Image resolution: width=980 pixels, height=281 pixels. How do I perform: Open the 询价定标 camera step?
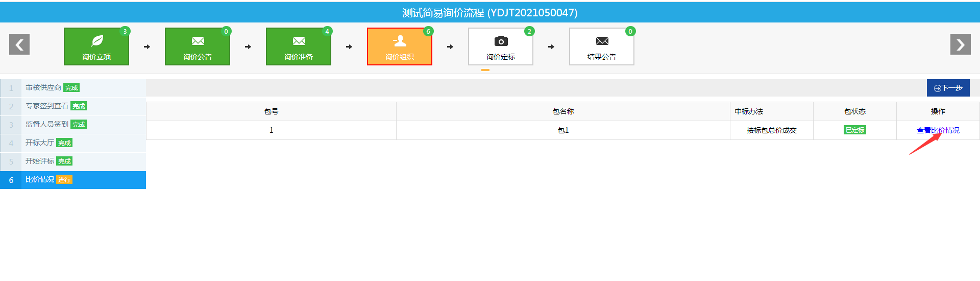[x=501, y=46]
